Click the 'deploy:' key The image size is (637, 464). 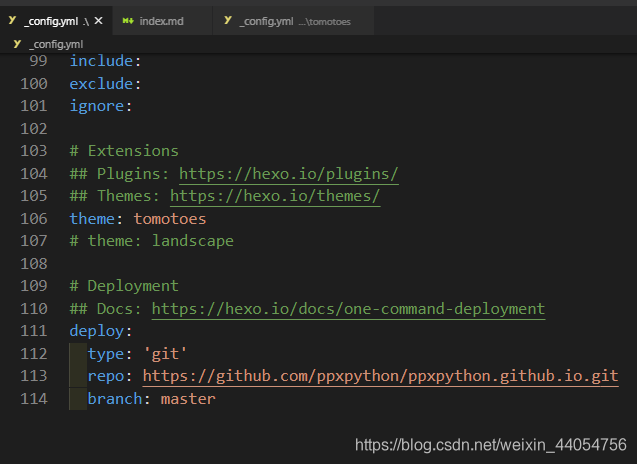point(101,331)
